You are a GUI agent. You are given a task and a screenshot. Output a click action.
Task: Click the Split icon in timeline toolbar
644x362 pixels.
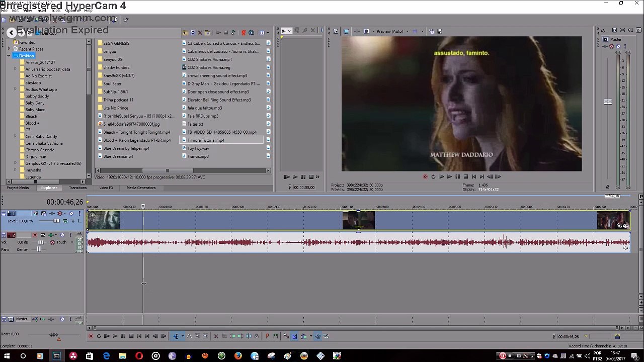(x=249, y=336)
